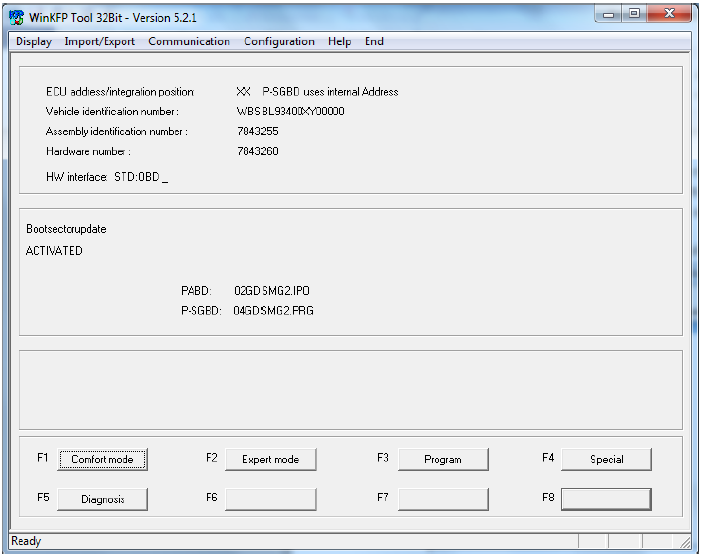Click the 'ECU address/integration position' label
The height and width of the screenshot is (557, 703).
tap(120, 91)
